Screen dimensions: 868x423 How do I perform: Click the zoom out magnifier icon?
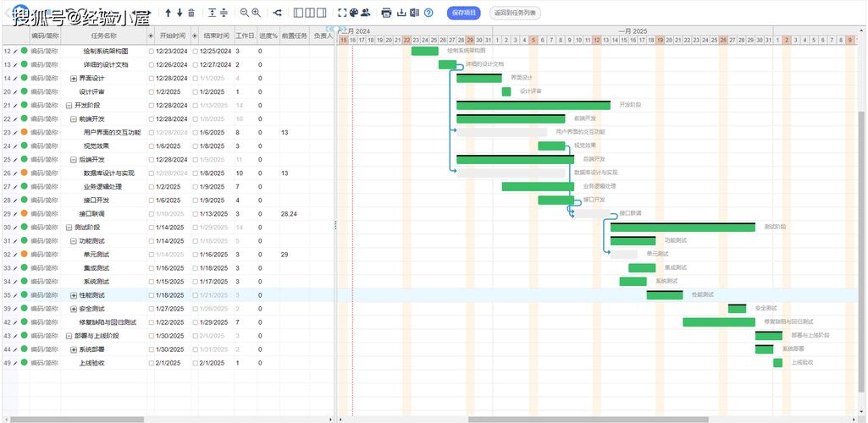[x=244, y=13]
